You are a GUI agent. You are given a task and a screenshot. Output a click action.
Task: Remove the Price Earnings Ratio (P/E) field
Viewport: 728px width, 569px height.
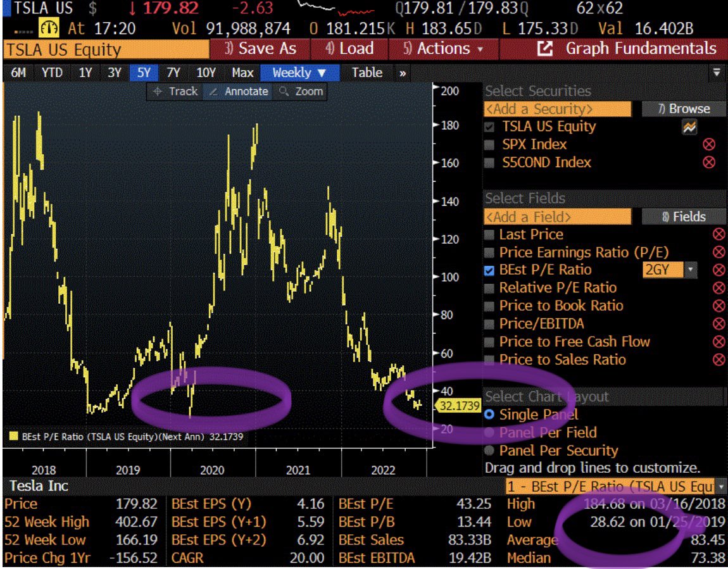click(x=719, y=252)
